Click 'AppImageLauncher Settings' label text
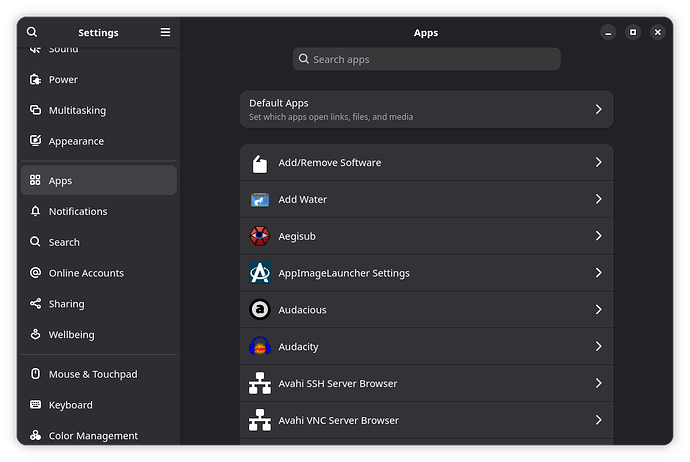 click(344, 273)
